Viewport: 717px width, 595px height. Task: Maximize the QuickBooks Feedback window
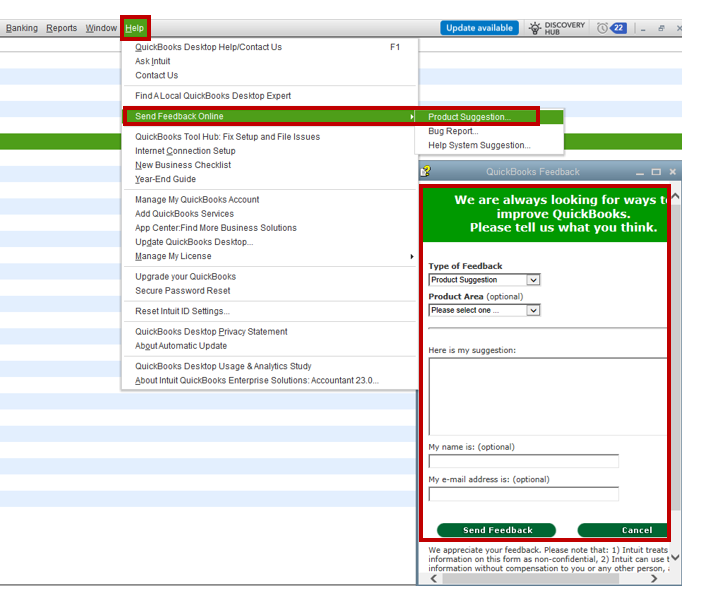[x=656, y=172]
